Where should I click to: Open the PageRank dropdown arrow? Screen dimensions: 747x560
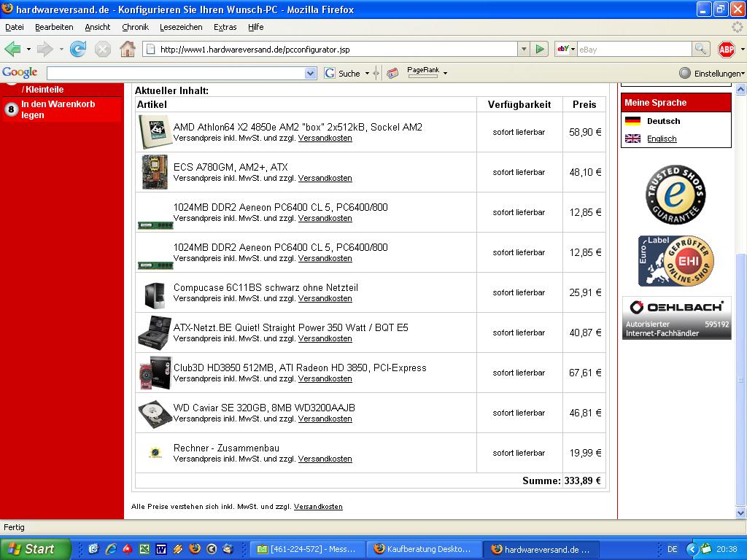(446, 74)
